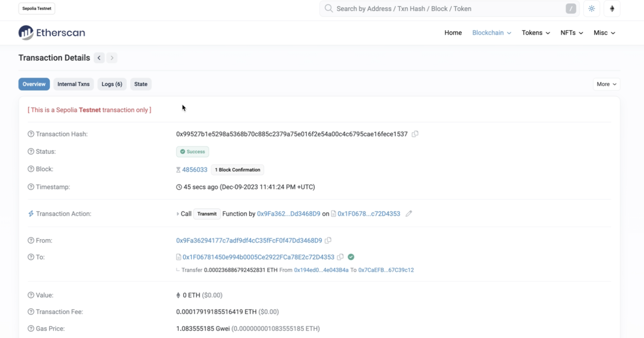Open the Tokens dropdown menu
644x338 pixels.
[536, 33]
